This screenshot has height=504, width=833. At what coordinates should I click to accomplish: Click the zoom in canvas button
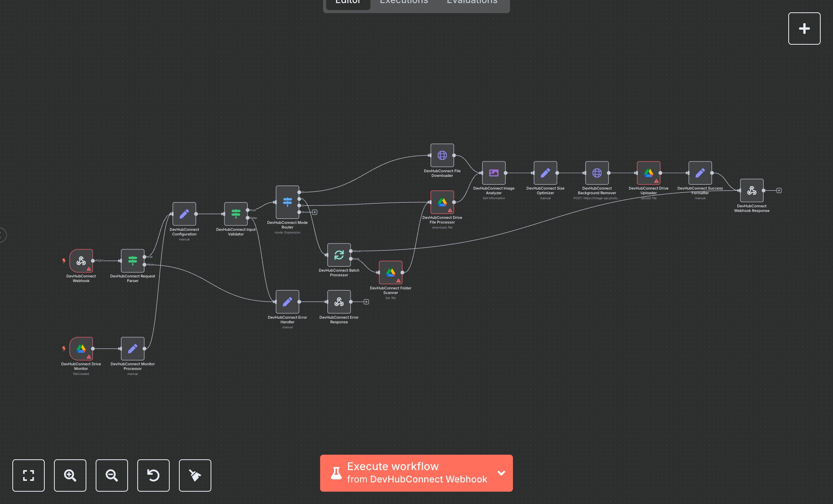point(70,475)
